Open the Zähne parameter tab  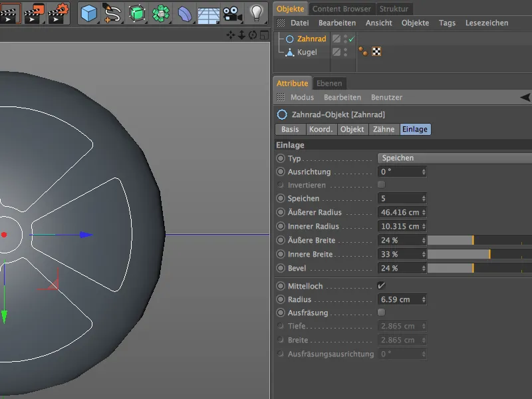384,129
